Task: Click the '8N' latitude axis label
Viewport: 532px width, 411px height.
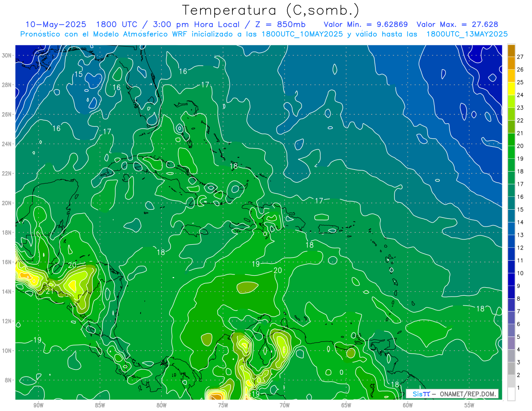Action: point(8,380)
